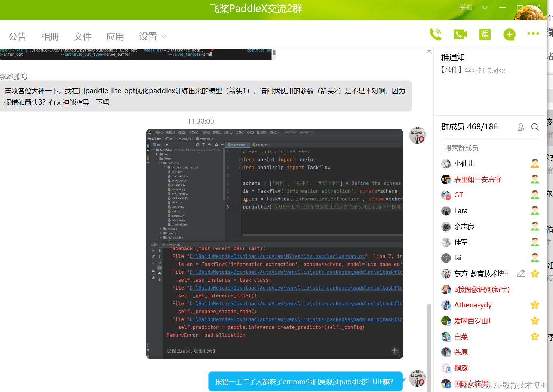The image size is (553, 392).
Task: Click the sender name 飘渺孤鸿
Action: 13,76
